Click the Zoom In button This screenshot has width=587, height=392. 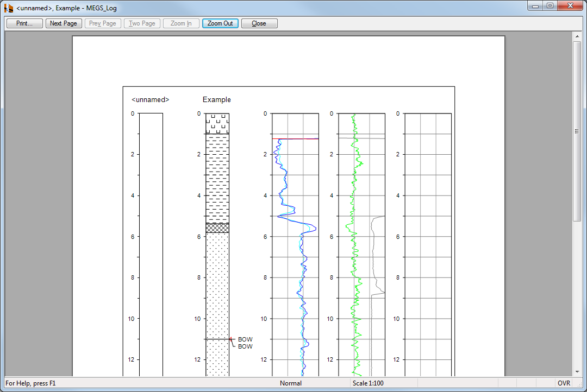[x=181, y=23]
